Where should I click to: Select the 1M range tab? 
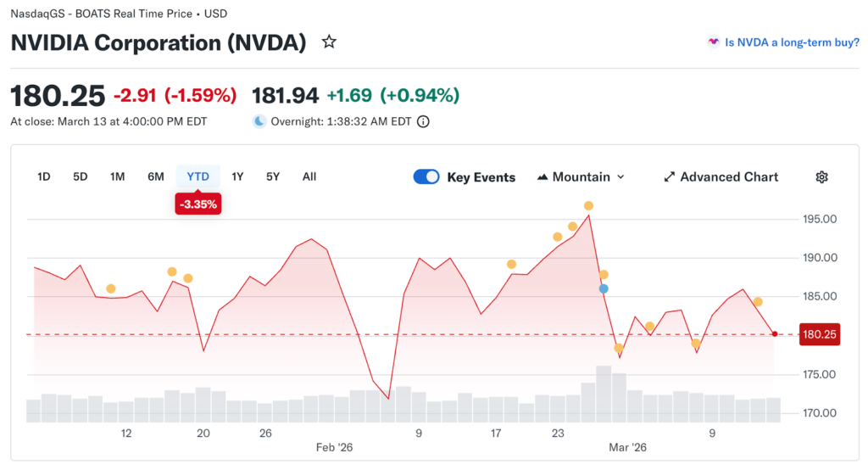[x=118, y=176]
